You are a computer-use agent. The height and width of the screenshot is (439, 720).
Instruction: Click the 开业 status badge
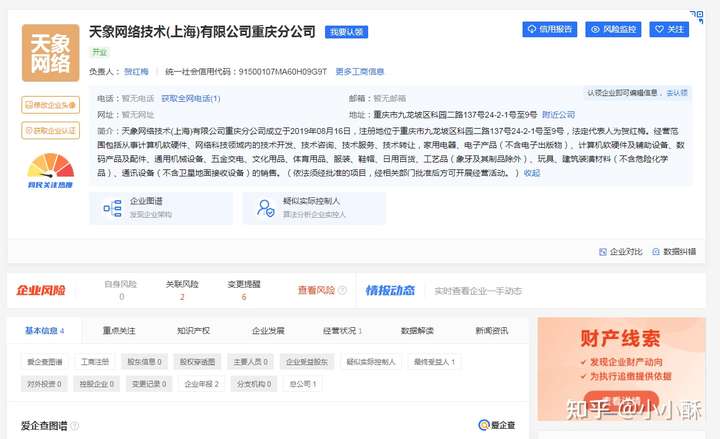99,52
